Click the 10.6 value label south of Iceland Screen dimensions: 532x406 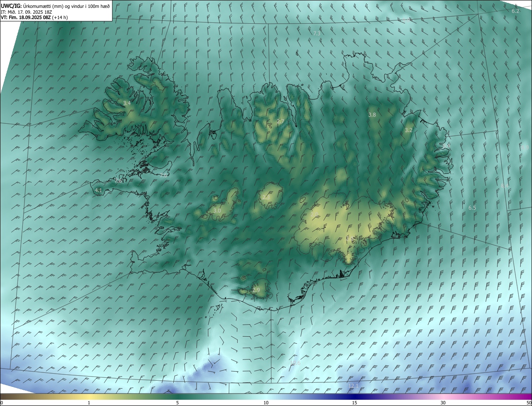295,363
